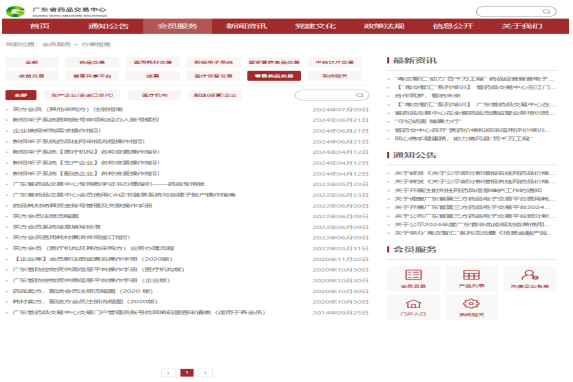Open the 政策法规 navigation item
The width and height of the screenshot is (573, 382).
[x=384, y=26]
